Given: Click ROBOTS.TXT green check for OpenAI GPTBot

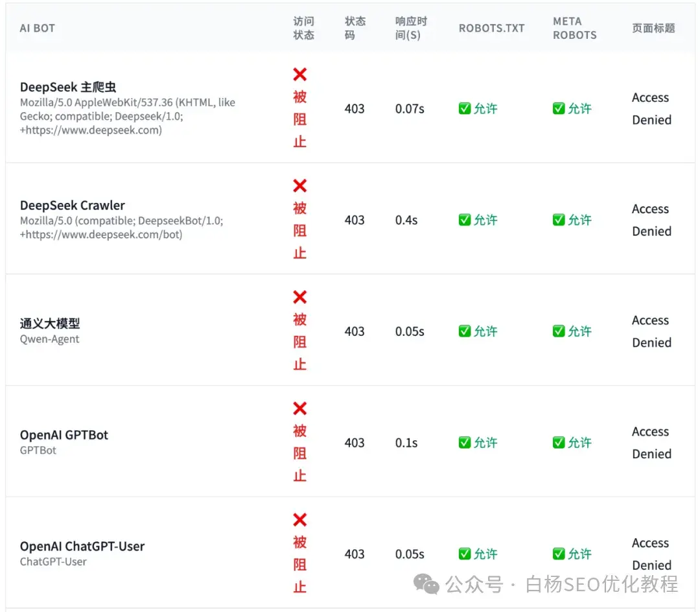Looking at the screenshot, I should click(x=465, y=442).
